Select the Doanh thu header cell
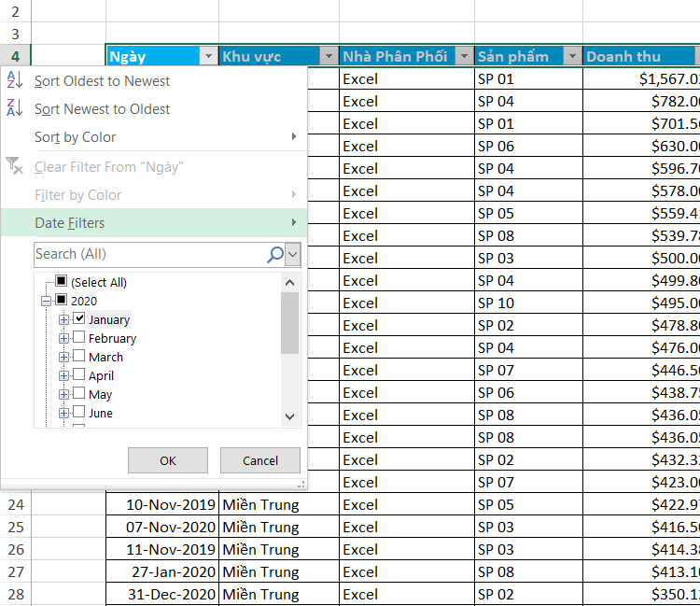 pyautogui.click(x=641, y=56)
